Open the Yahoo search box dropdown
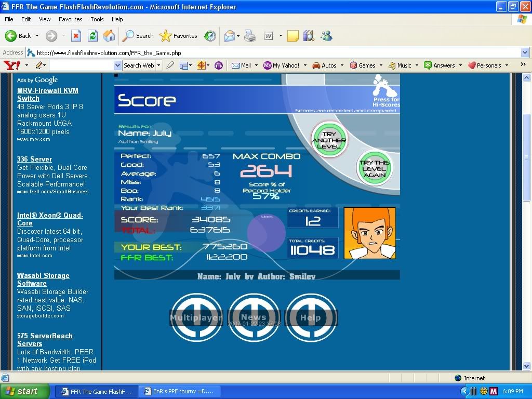This screenshot has width=532, height=399. tap(117, 65)
